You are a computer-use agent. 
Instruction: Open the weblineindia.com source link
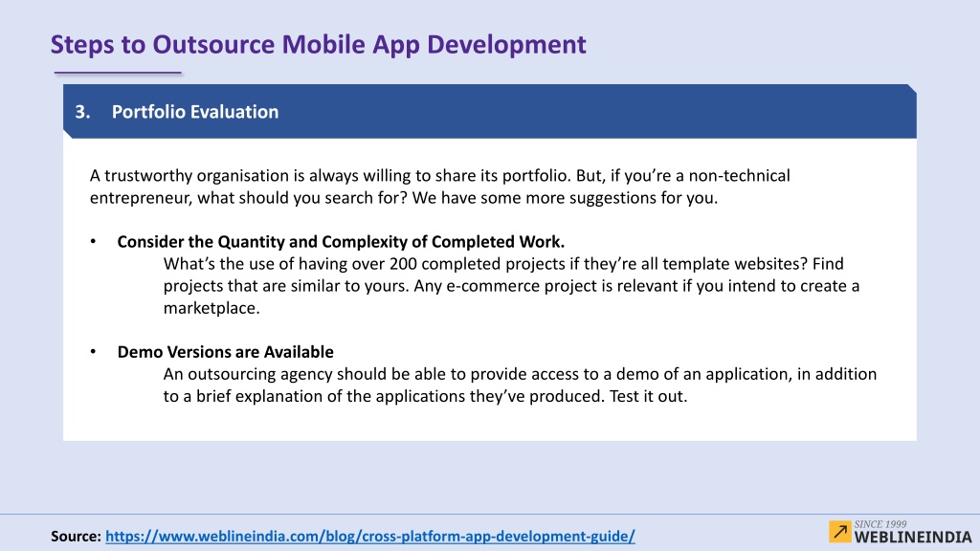[370, 536]
